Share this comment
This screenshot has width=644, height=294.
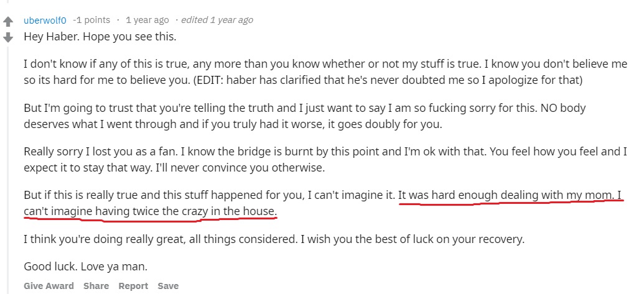pos(96,286)
